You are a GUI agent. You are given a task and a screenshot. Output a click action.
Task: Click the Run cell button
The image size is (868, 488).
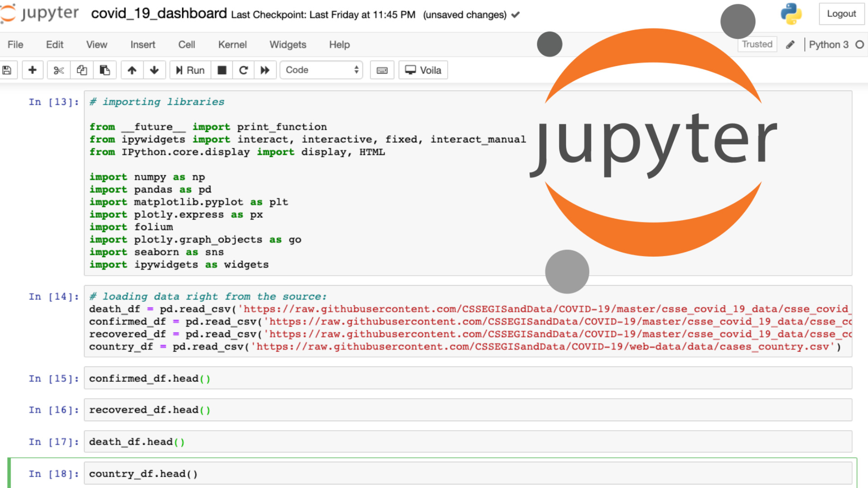pos(190,70)
